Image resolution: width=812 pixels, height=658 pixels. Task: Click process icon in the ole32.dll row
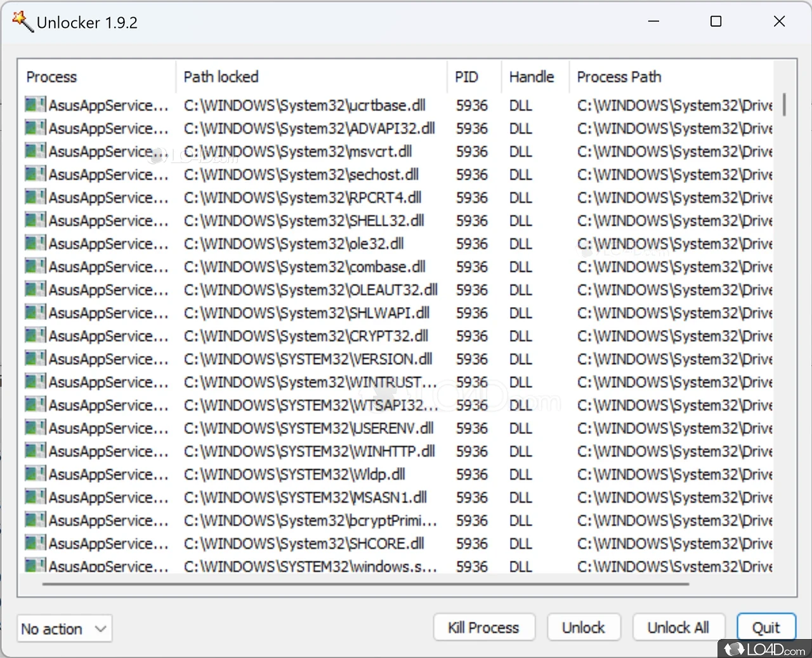coord(36,243)
